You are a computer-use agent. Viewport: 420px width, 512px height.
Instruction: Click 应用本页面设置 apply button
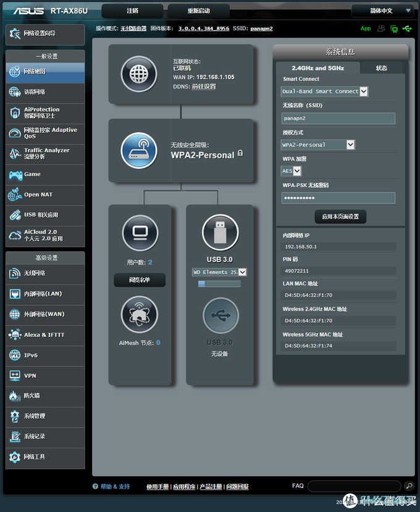340,216
